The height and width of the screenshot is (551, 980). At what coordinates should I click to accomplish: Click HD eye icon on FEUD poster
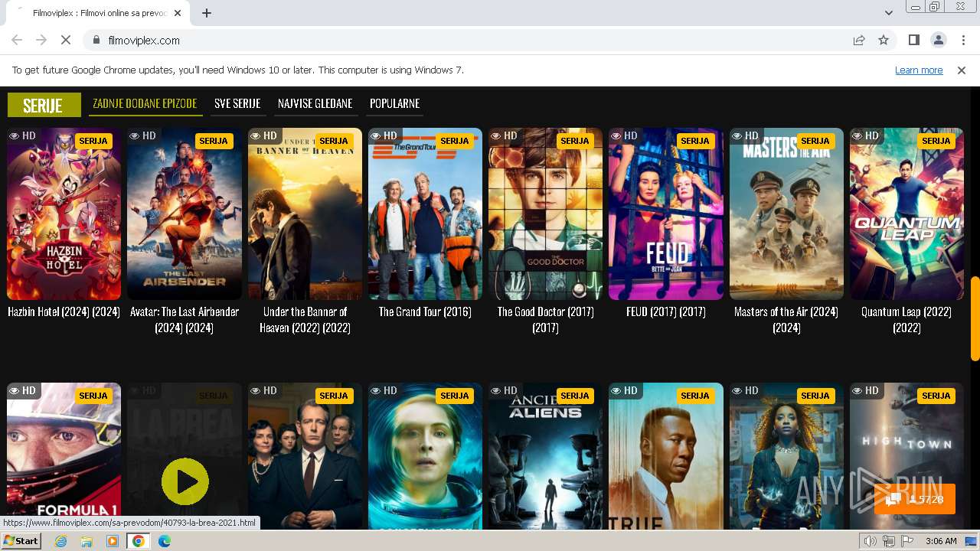tap(616, 135)
